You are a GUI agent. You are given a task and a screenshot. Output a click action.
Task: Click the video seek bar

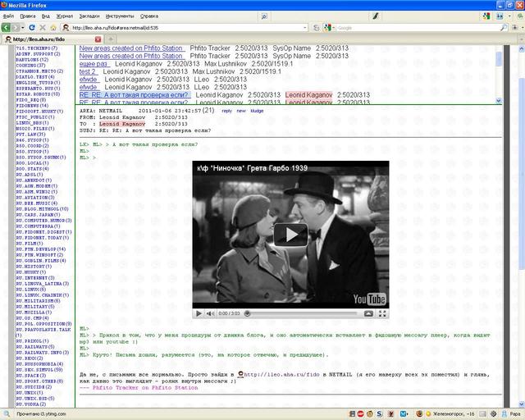point(304,313)
